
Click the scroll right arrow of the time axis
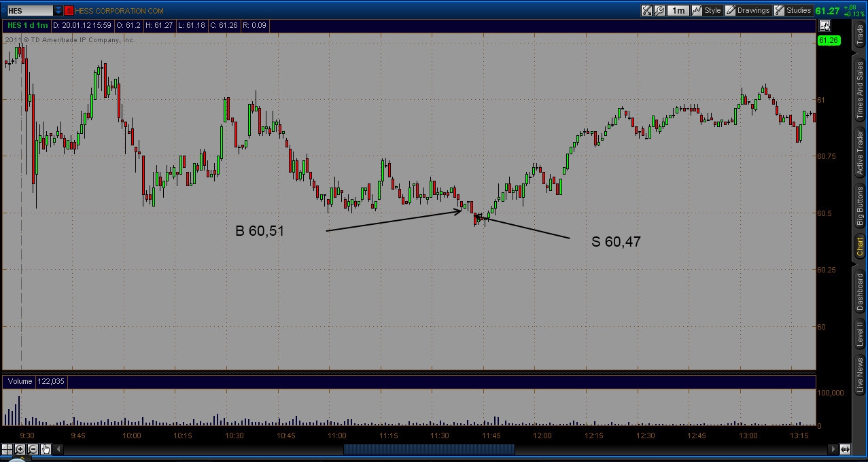pyautogui.click(x=834, y=449)
